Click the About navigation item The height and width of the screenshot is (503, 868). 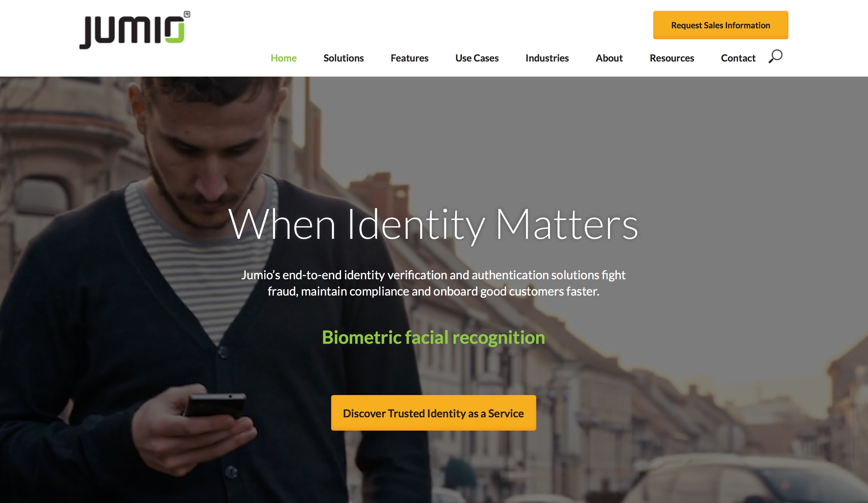pyautogui.click(x=608, y=58)
